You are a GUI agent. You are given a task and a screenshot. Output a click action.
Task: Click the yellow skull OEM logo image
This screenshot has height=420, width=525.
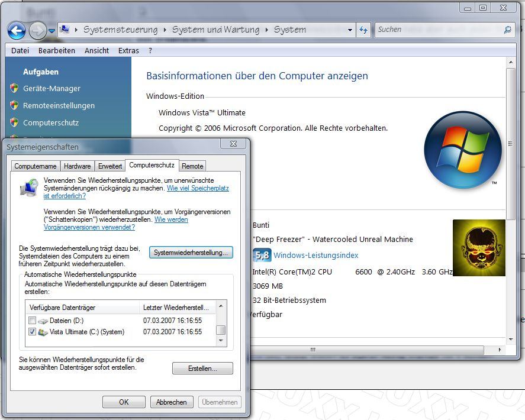tap(479, 248)
